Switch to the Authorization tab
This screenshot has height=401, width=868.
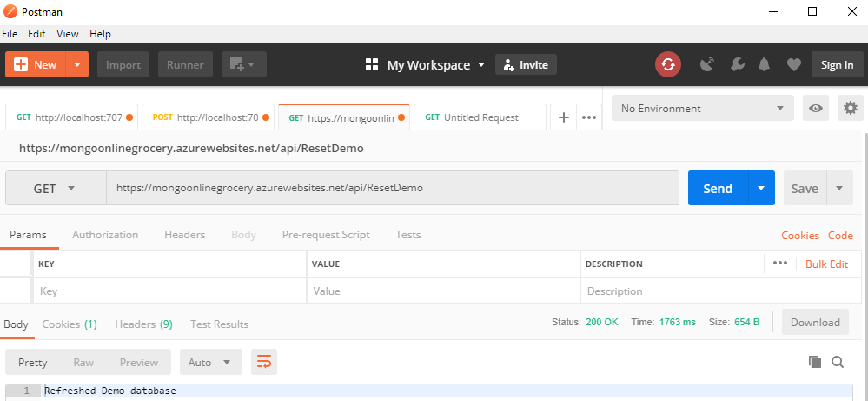tap(105, 235)
